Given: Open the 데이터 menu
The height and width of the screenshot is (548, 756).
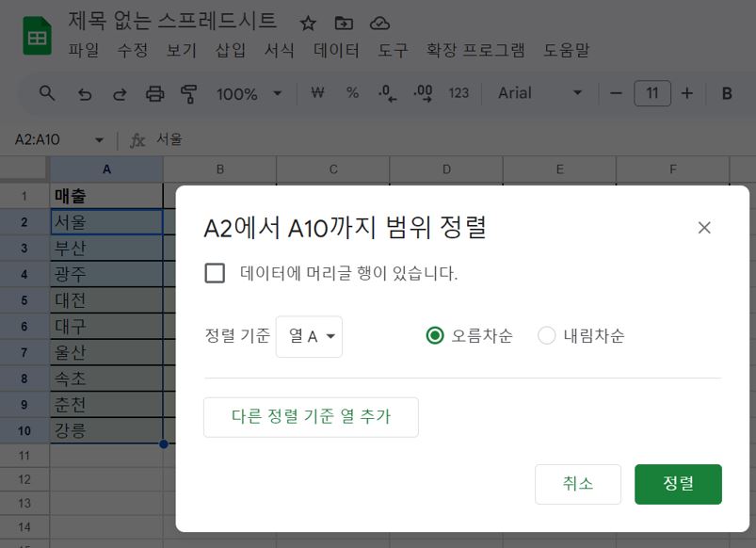Looking at the screenshot, I should click(x=335, y=51).
